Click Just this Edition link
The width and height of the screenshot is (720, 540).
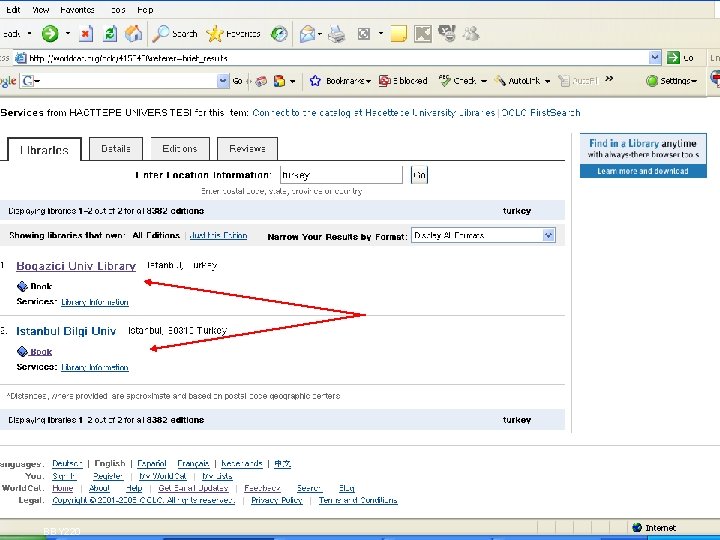[x=218, y=236]
